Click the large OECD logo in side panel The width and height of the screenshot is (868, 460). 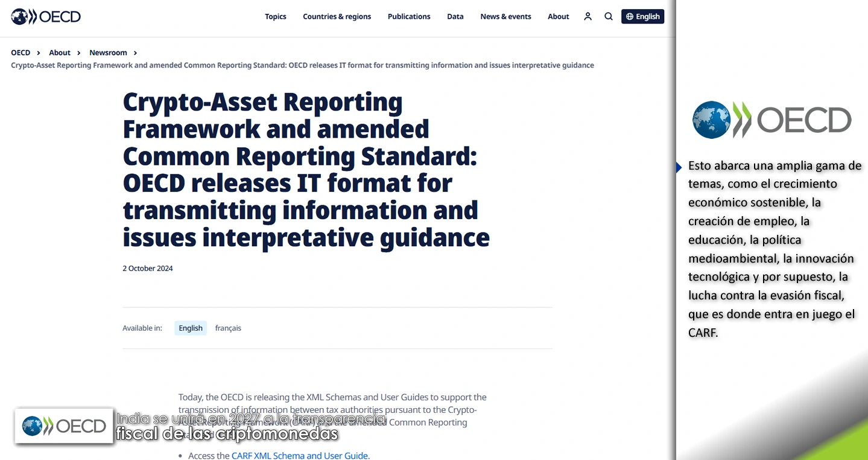click(x=771, y=120)
